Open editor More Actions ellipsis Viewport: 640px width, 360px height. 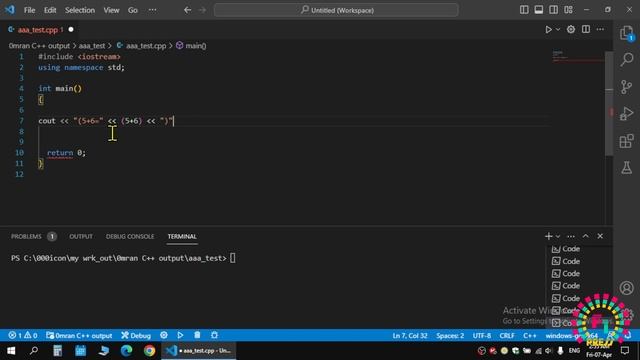[600, 29]
